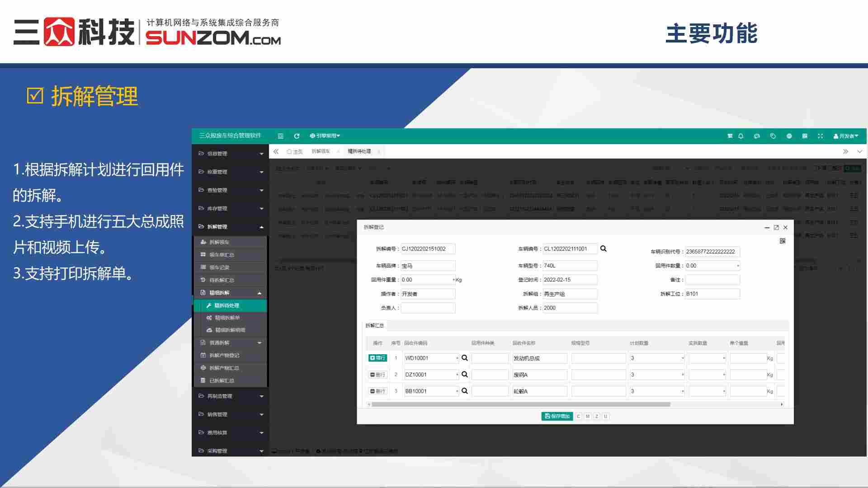This screenshot has width=868, height=488.
Task: Click the table's horizontal scrollbar
Action: click(x=520, y=404)
